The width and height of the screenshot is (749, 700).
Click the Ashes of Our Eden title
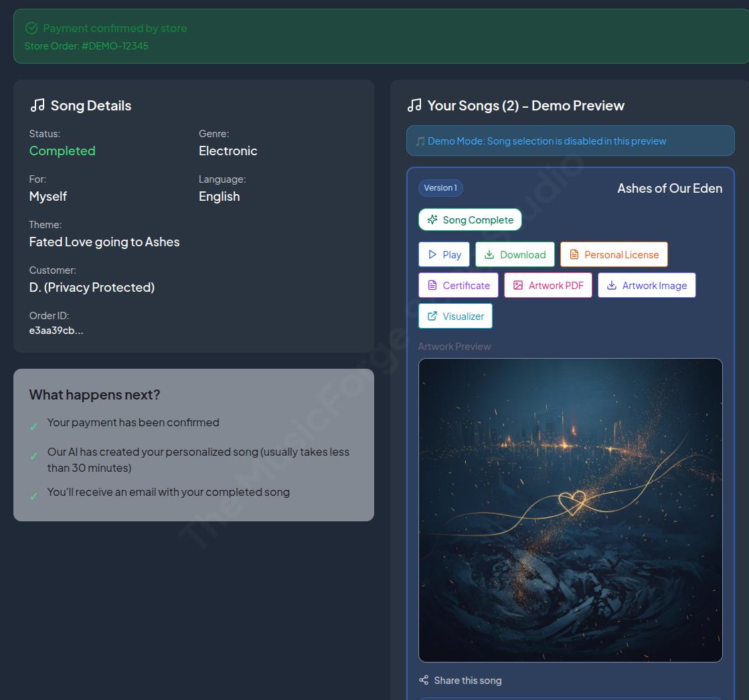pos(669,188)
